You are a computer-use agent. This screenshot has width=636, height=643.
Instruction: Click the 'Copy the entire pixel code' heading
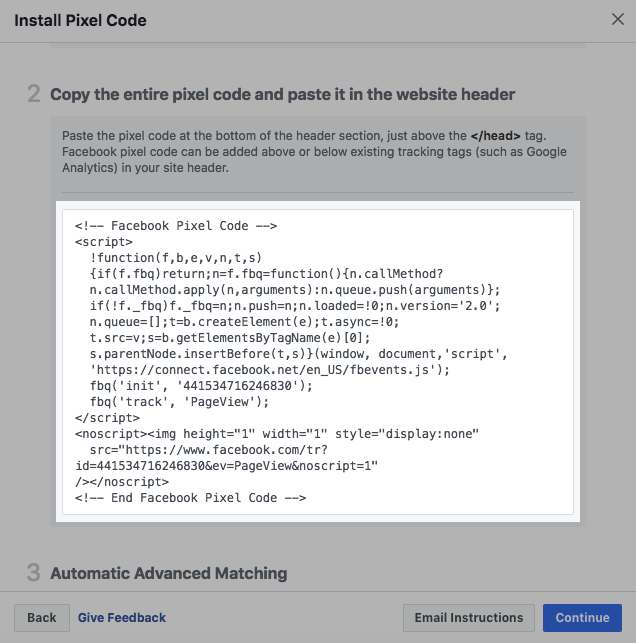click(x=283, y=94)
